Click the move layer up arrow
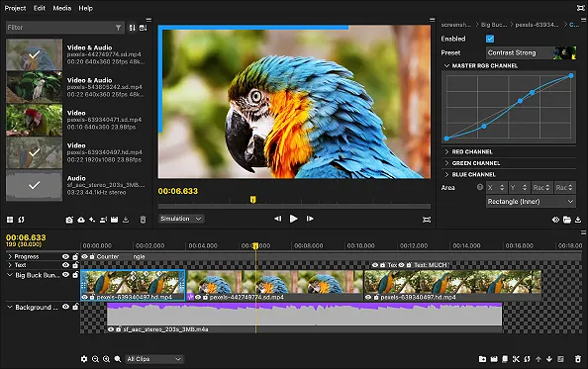This screenshot has height=369, width=588. (x=539, y=359)
